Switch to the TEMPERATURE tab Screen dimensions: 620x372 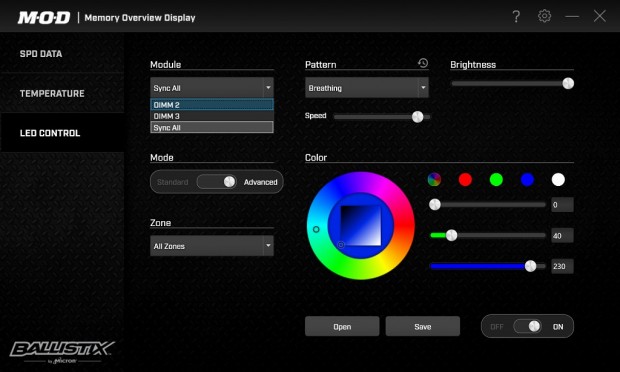point(62,93)
